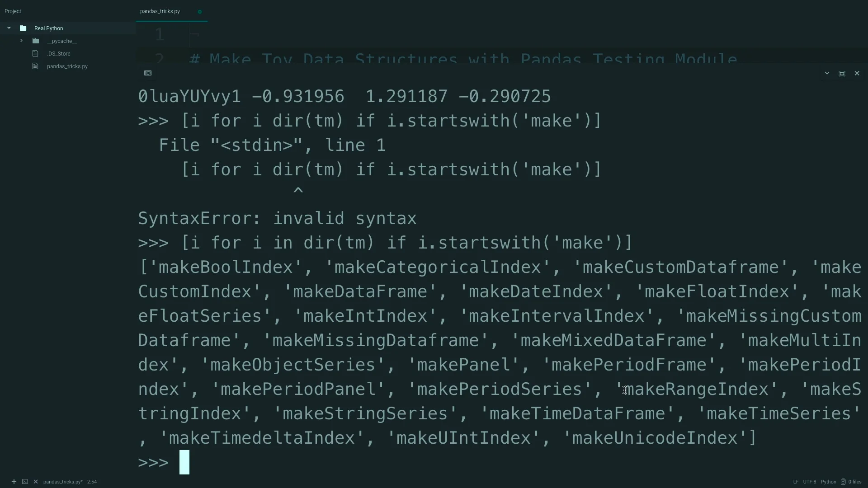Open the Python grammar selector
The height and width of the screenshot is (488, 868).
tap(829, 482)
